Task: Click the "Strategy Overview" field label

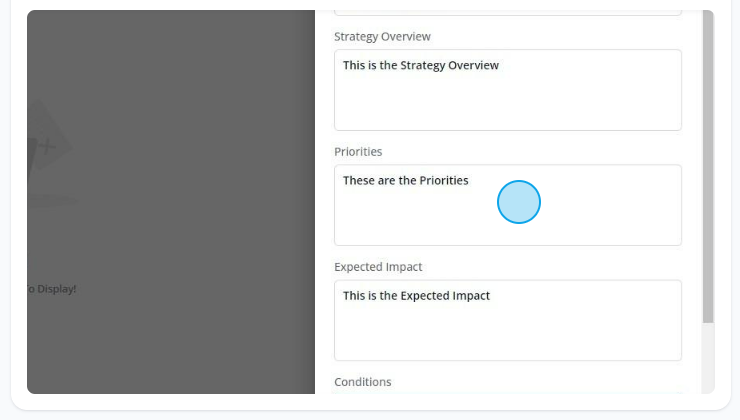Action: [382, 36]
